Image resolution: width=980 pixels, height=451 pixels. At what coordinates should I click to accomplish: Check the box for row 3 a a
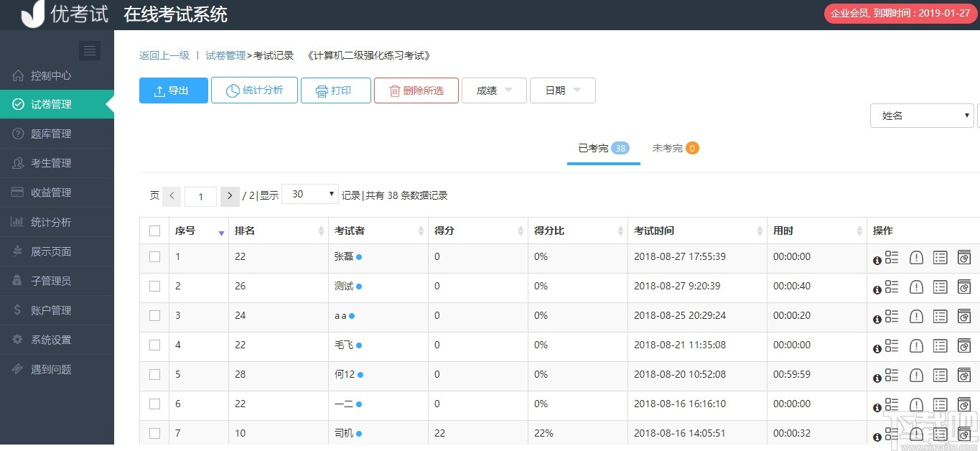(154, 315)
